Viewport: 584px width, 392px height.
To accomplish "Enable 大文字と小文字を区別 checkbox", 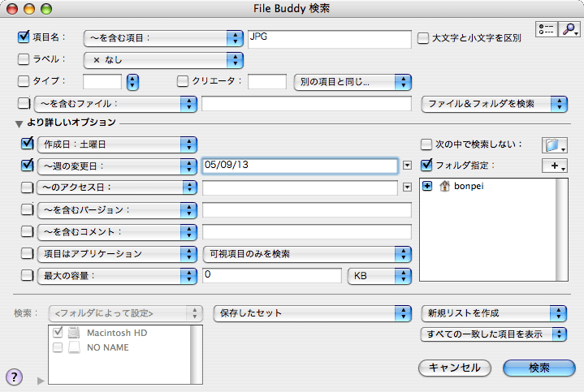I will point(422,38).
